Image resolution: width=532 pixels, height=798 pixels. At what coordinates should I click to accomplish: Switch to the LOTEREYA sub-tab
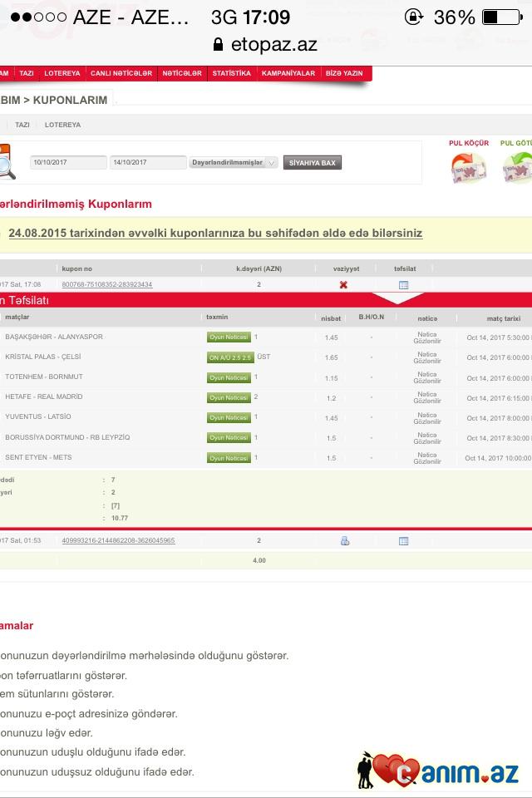coord(62,125)
